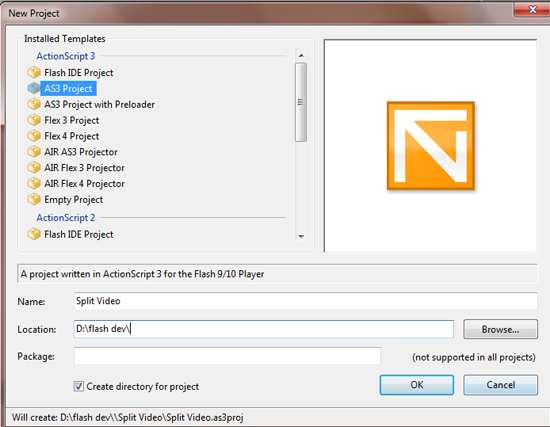Image resolution: width=550 pixels, height=427 pixels.
Task: Click the Empty Project icon
Action: point(34,199)
